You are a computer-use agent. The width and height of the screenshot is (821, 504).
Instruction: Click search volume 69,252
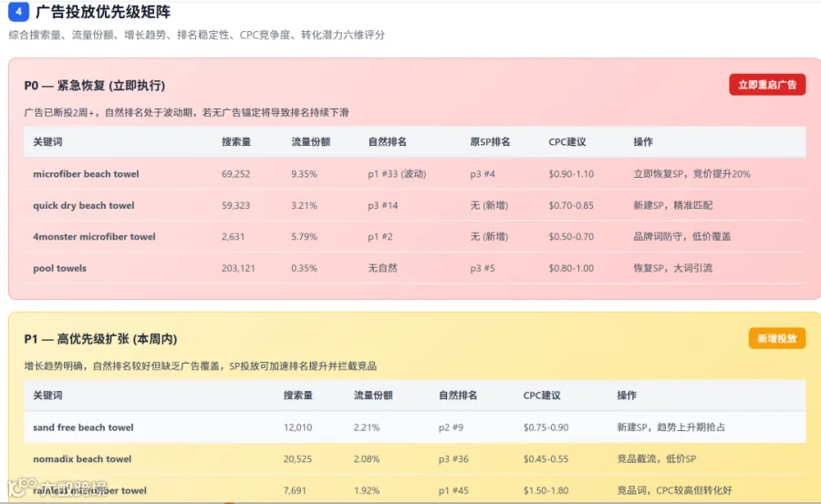[x=235, y=174]
